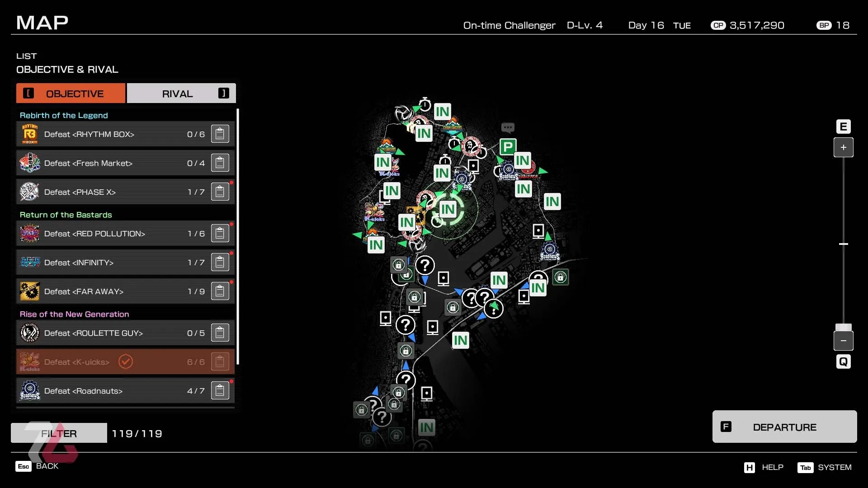This screenshot has height=488, width=868.
Task: Select the OBJECTIVE tab
Action: click(71, 94)
